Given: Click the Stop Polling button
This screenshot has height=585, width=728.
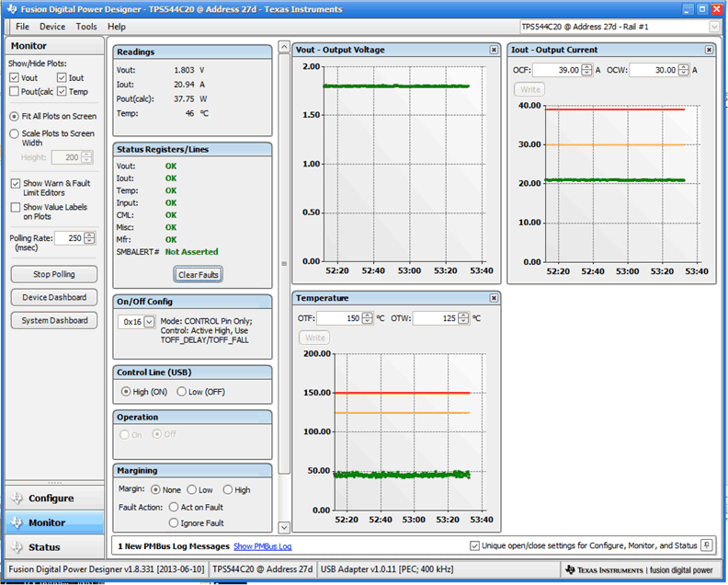Looking at the screenshot, I should [x=54, y=274].
